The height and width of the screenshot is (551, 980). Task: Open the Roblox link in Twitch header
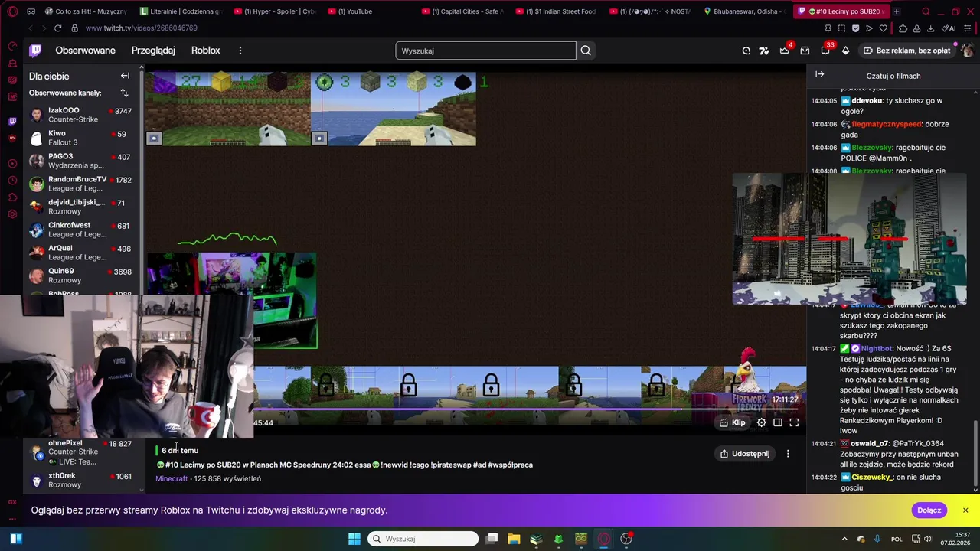click(205, 51)
